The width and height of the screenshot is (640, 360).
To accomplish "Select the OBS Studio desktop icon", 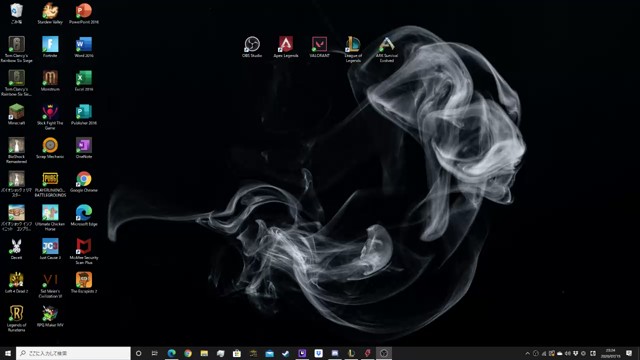I will click(252, 47).
